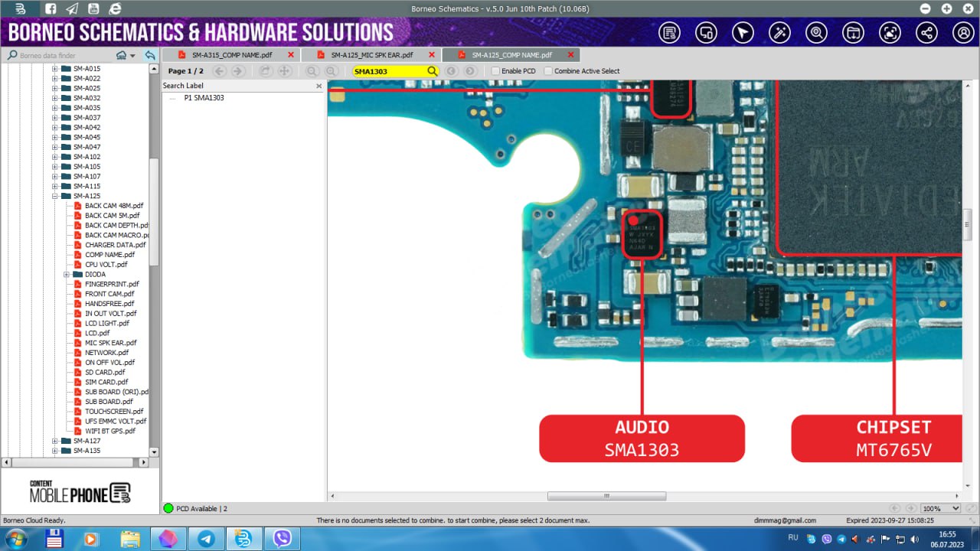Expand the SM-A127 folder
980x551 pixels.
coord(55,441)
